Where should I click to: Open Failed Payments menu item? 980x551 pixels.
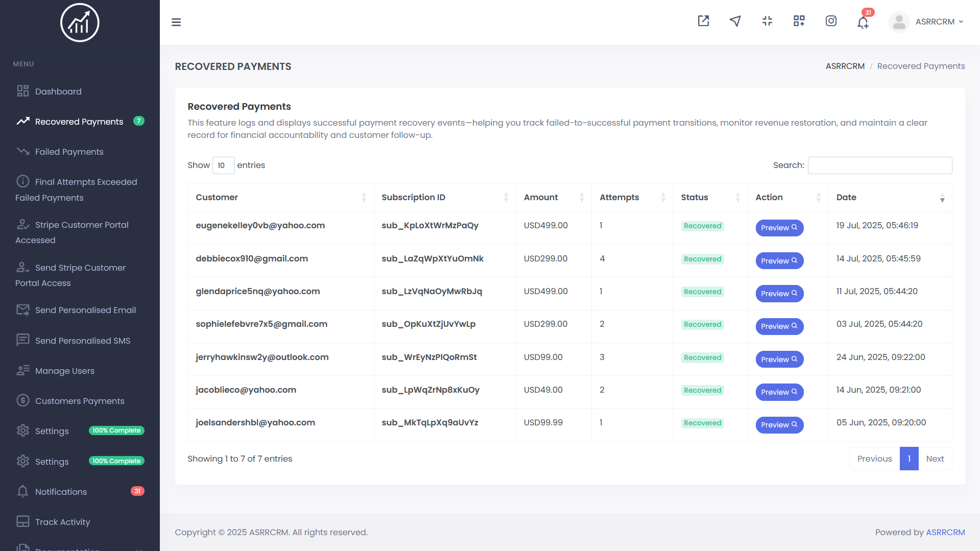[x=69, y=152]
